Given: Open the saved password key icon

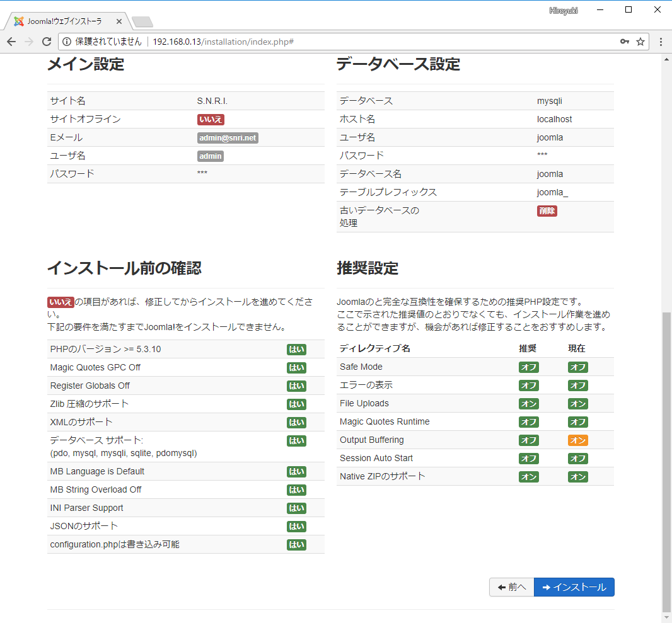Looking at the screenshot, I should (x=625, y=42).
